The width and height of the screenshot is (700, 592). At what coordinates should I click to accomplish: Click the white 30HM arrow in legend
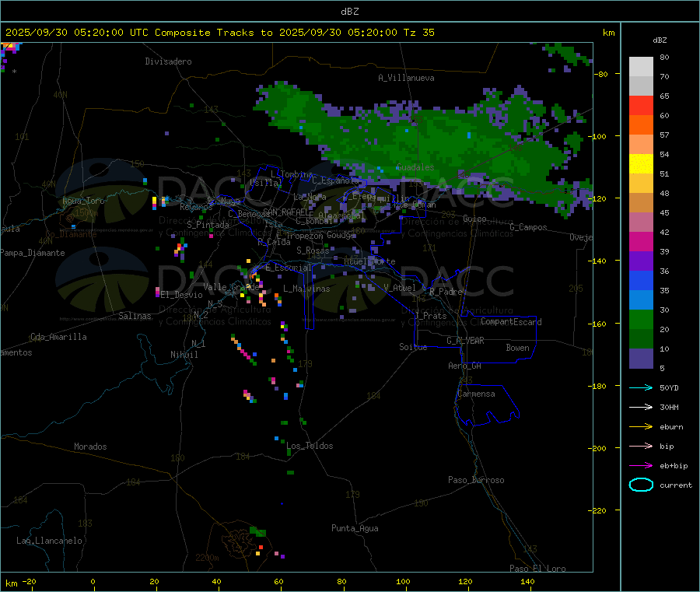pyautogui.click(x=641, y=407)
